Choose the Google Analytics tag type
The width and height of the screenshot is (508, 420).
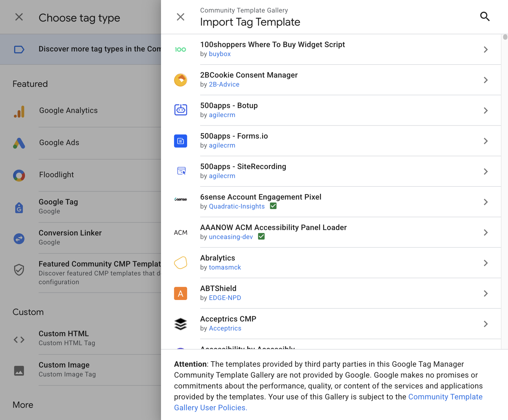click(68, 111)
